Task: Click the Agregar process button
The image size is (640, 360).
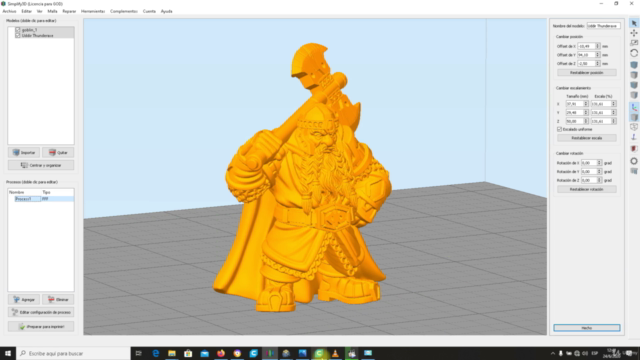Action: pyautogui.click(x=24, y=300)
